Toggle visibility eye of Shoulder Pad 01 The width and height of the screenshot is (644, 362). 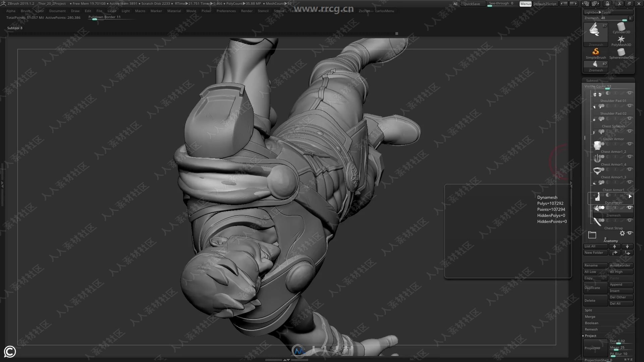click(630, 93)
